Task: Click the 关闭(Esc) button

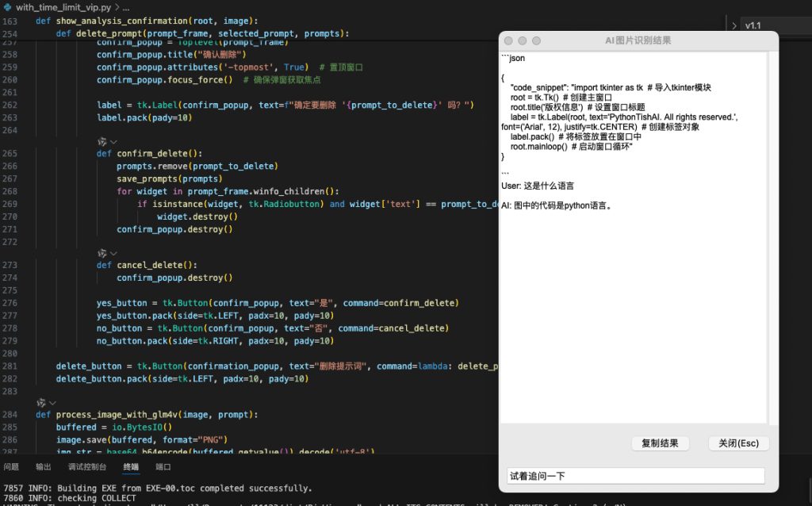Action: pyautogui.click(x=738, y=443)
